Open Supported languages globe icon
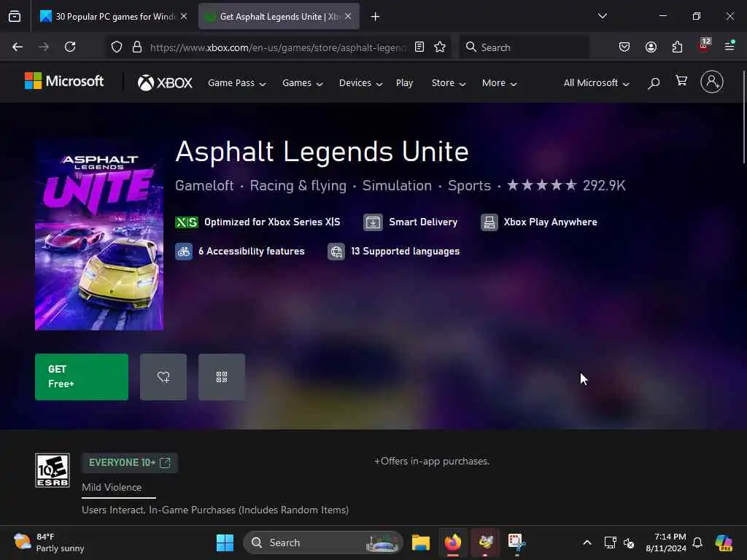Viewport: 747px width, 560px height. pos(336,252)
